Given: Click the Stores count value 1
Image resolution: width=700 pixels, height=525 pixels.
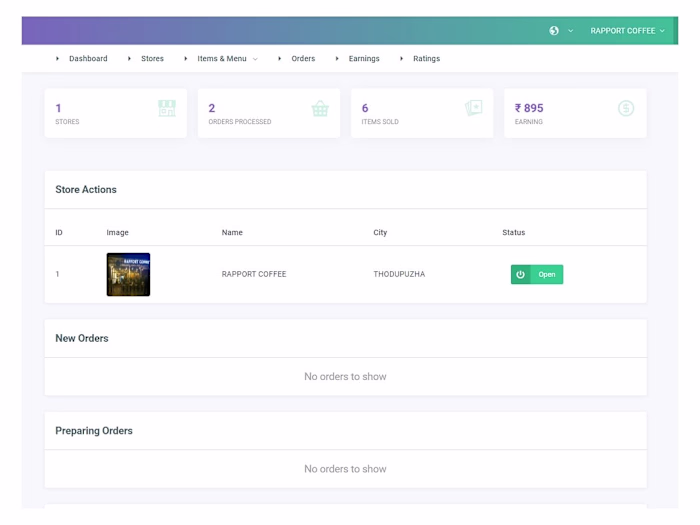Looking at the screenshot, I should click(58, 108).
